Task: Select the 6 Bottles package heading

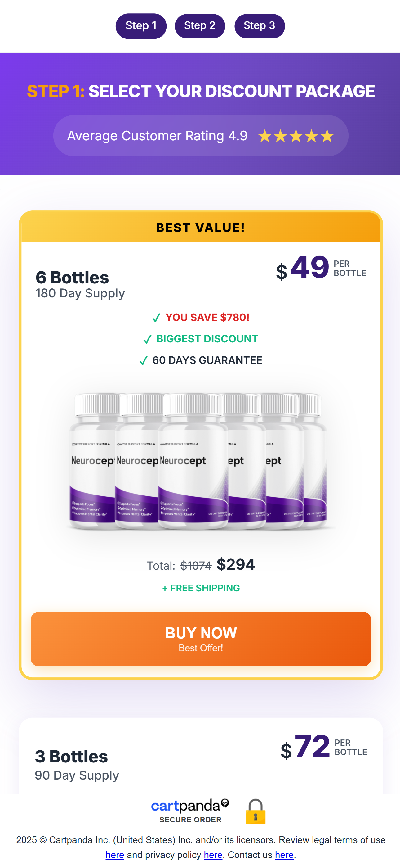Action: (x=72, y=278)
